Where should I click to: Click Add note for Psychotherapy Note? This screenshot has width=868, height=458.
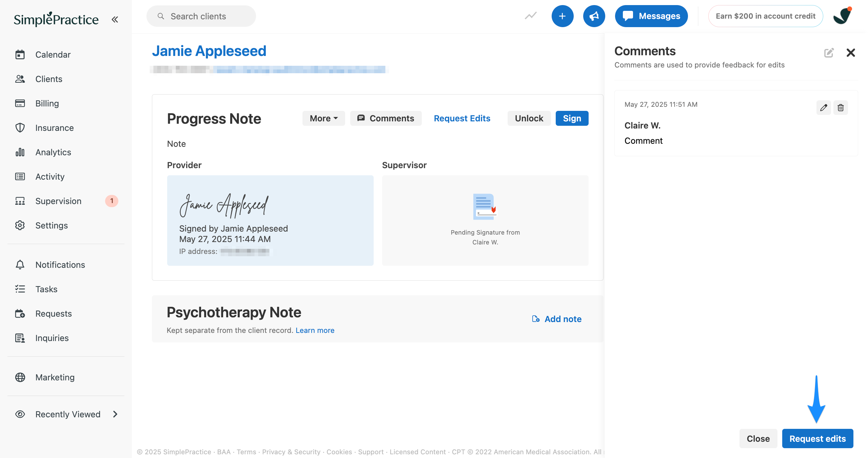(557, 319)
